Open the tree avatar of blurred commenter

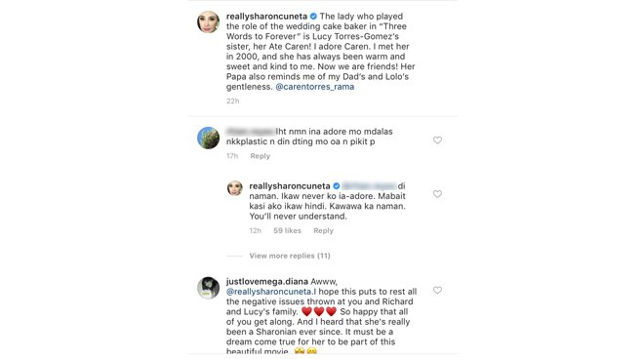tap(208, 138)
